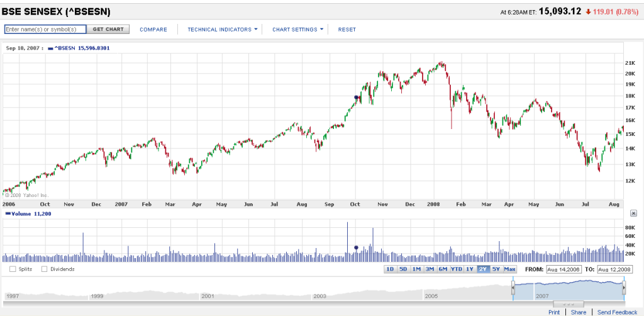Click the scrollbar thumb below range overview
644x316 pixels.
pos(569,304)
